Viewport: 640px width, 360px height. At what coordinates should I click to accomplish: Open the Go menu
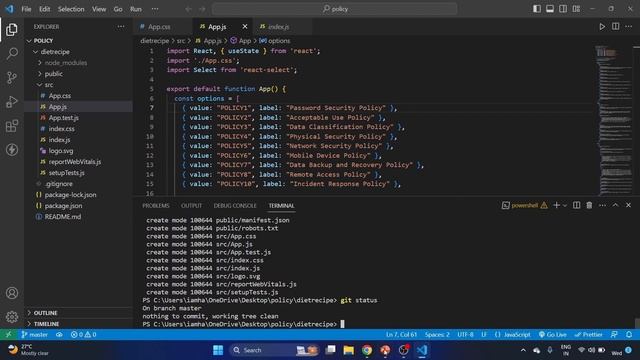click(x=118, y=9)
